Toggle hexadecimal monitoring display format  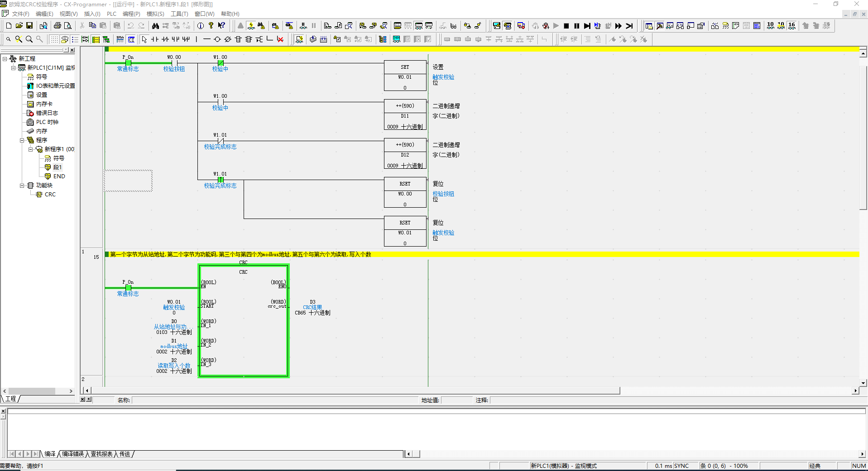point(791,26)
